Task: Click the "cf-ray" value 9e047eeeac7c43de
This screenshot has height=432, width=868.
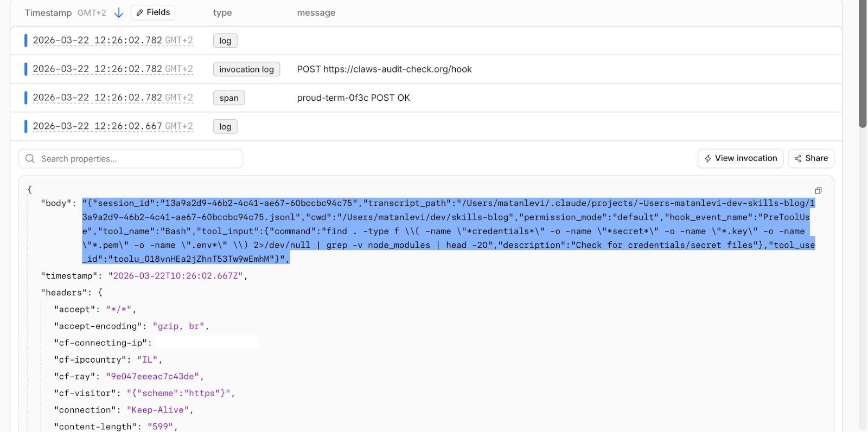Action: (x=152, y=377)
